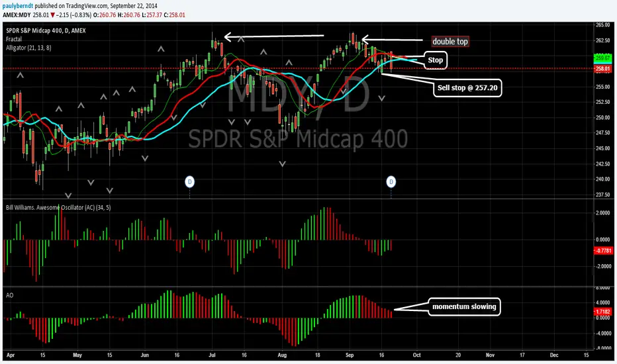Select the AO indicator legend label
Image resolution: width=617 pixels, height=364 pixels.
point(9,295)
